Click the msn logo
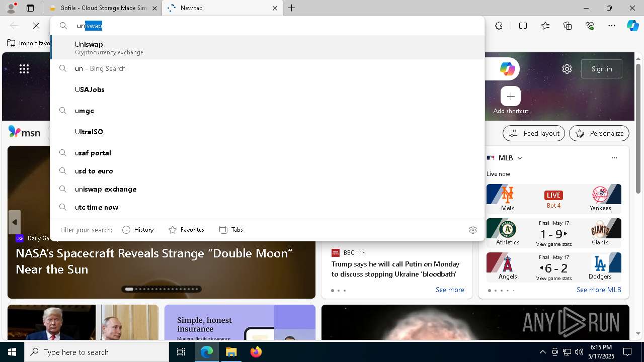This screenshot has height=362, width=644. point(24,132)
